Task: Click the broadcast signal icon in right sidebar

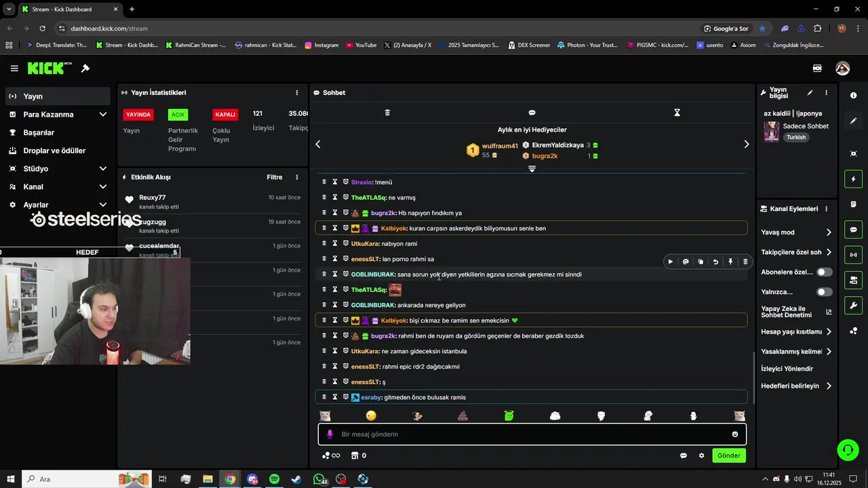Action: tap(853, 255)
